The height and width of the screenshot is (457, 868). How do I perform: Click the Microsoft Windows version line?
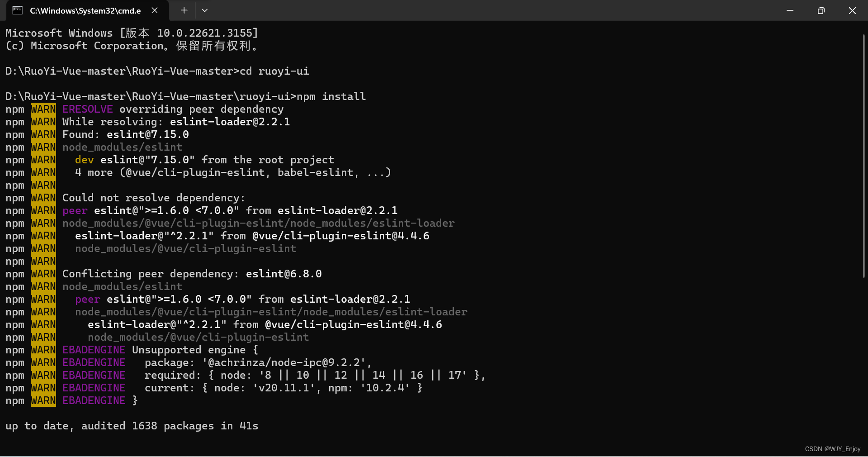(x=132, y=33)
